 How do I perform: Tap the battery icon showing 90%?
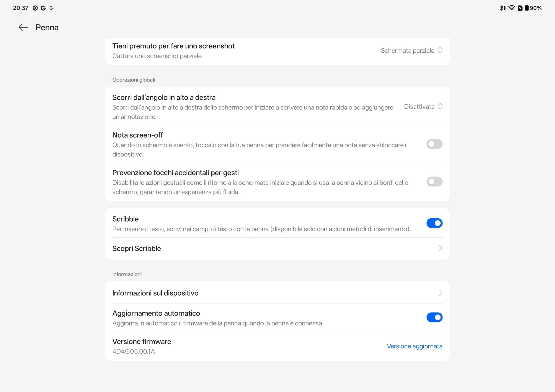(527, 8)
